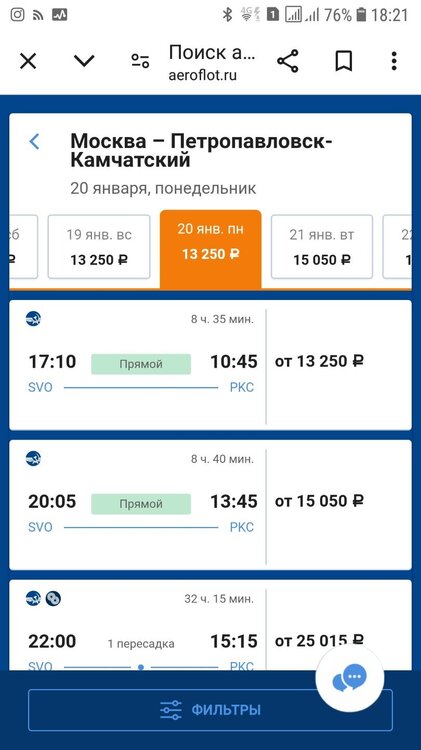Select the 19 янв. вс date tab
Image resolution: width=421 pixels, height=750 pixels.
coord(99,247)
